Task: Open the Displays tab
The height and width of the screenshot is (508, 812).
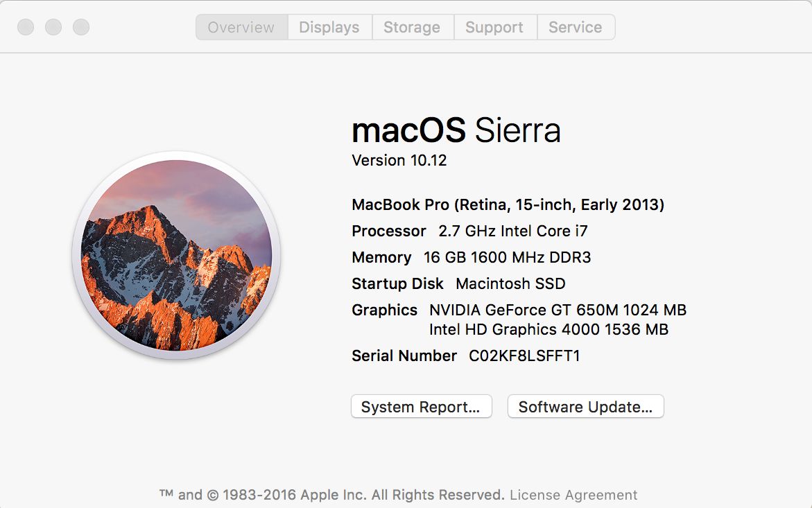Action: (x=329, y=27)
